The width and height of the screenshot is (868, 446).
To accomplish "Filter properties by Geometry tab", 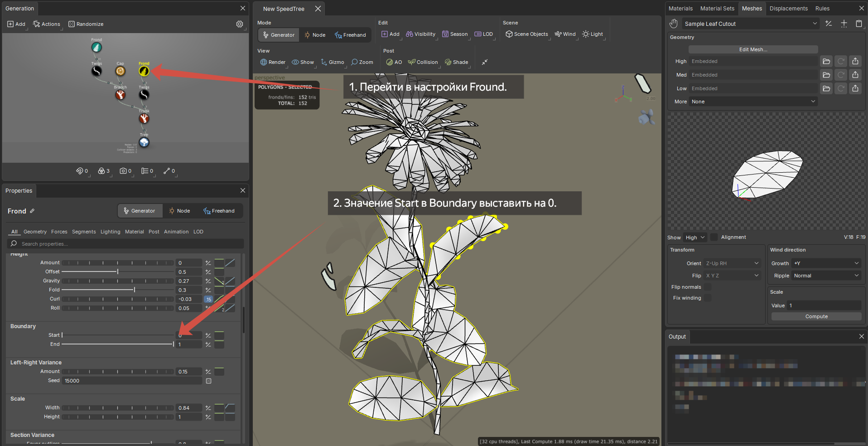I will tap(35, 232).
